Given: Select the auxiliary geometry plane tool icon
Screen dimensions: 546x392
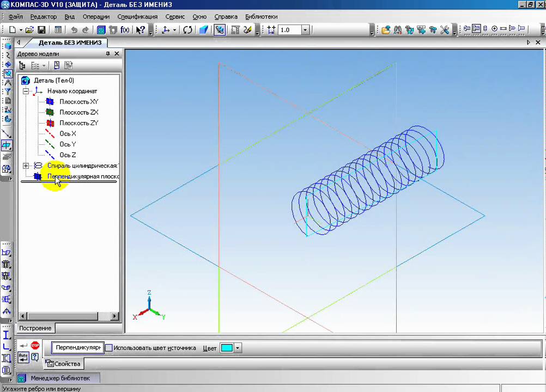Looking at the screenshot, I should click(7, 145).
